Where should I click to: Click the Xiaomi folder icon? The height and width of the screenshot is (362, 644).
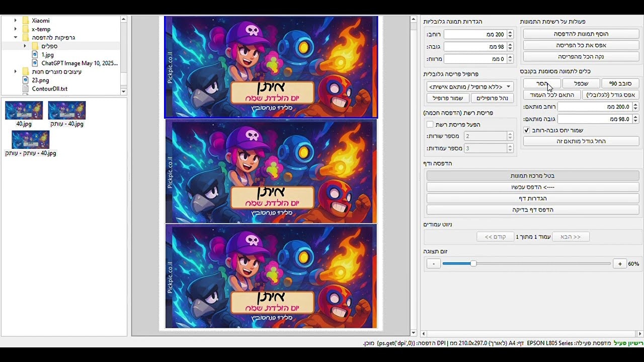click(26, 21)
